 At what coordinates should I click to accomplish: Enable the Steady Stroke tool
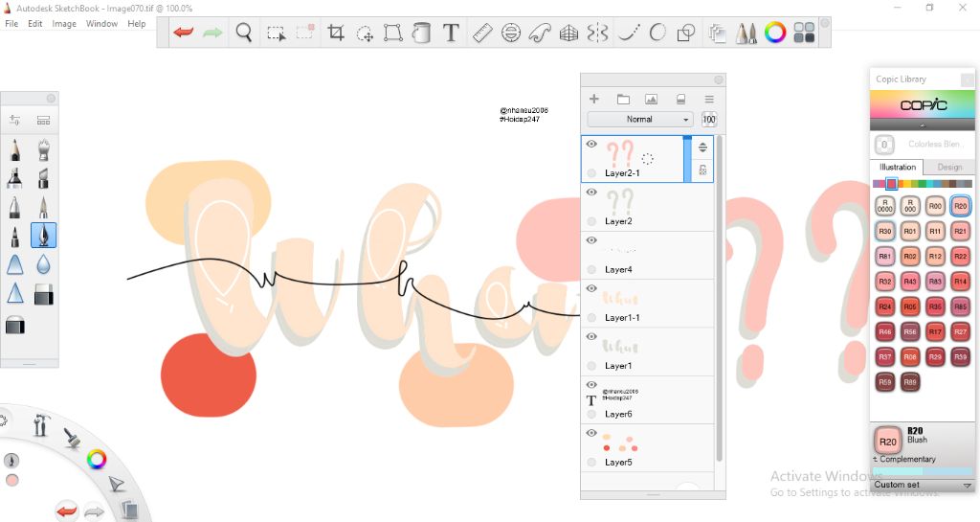click(x=628, y=33)
